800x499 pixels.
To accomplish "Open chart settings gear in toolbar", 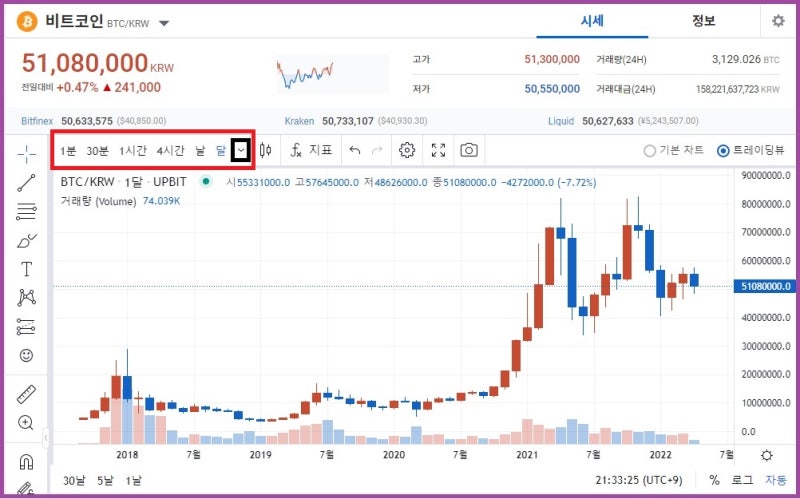I will [407, 150].
